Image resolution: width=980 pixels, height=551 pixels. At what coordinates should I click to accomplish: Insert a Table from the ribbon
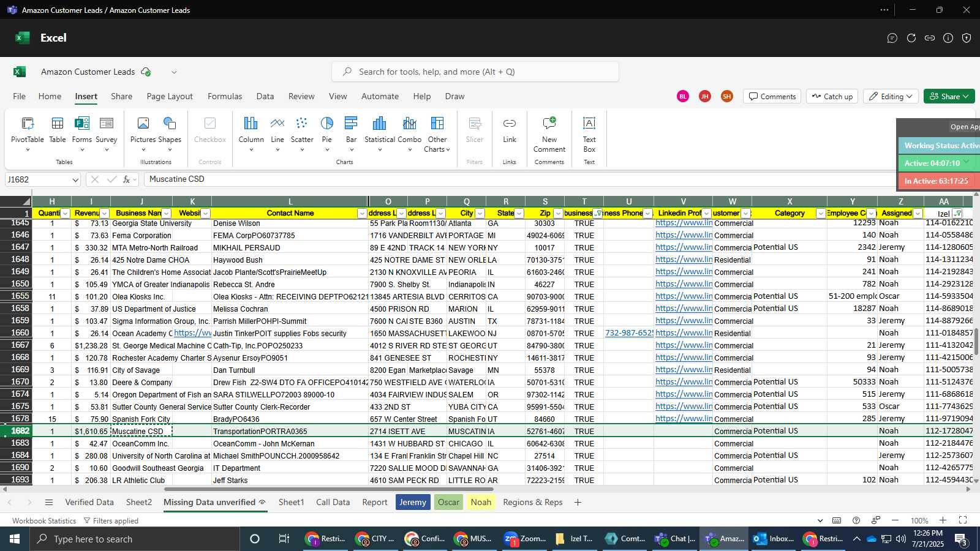[58, 130]
